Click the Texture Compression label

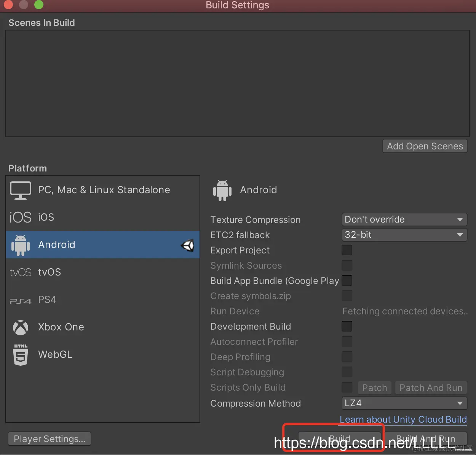(x=256, y=220)
